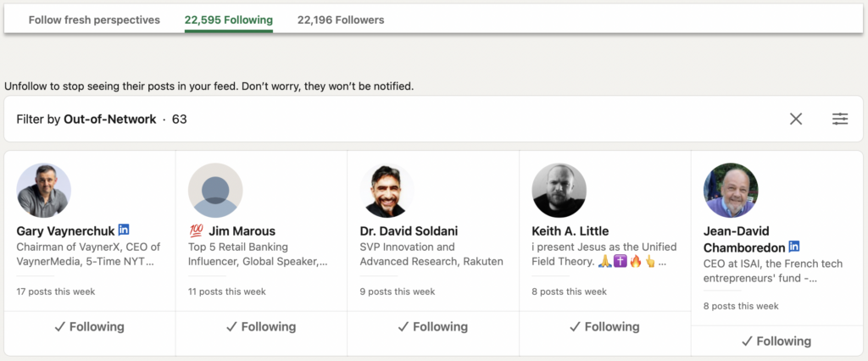
Task: Toggle Following for Jean-David Chamboredon
Action: pyautogui.click(x=776, y=342)
